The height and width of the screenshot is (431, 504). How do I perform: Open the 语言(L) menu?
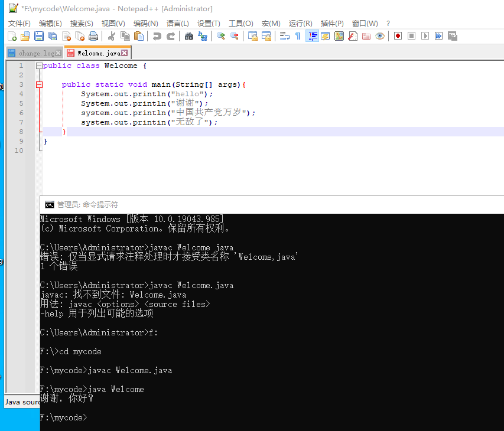177,24
